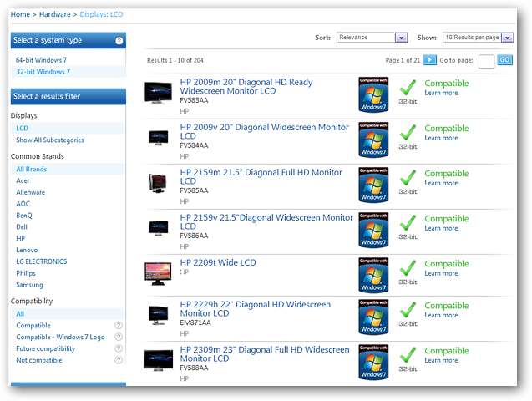Image resolution: width=532 pixels, height=401 pixels.
Task: Go to next page using blue arrow
Action: coord(429,60)
